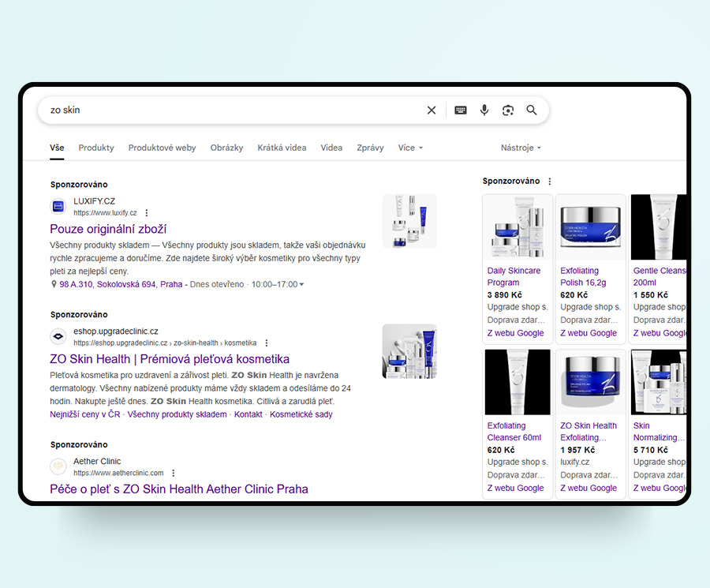Expand opening hours 10:00–17:00 dropdown
The width and height of the screenshot is (710, 588).
click(x=278, y=284)
